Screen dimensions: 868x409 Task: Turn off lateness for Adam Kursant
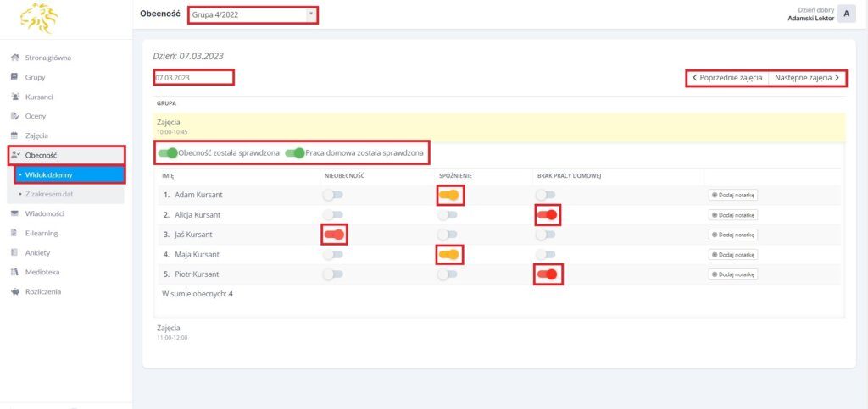449,196
